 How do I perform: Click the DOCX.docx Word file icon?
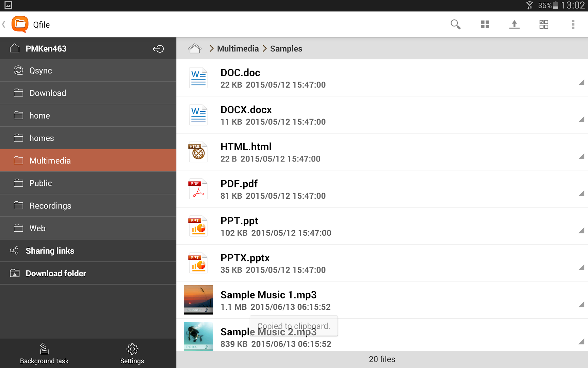point(198,115)
